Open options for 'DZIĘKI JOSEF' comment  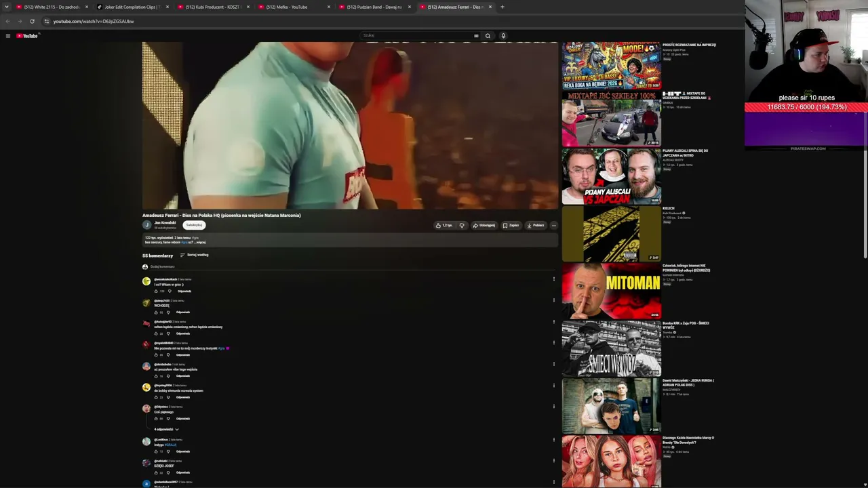553,461
